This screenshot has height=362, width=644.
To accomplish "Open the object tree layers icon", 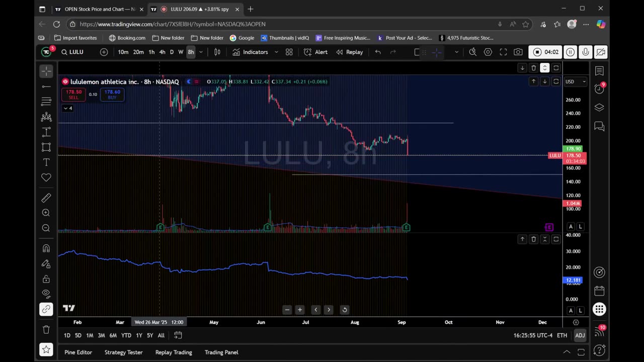I will coord(599,108).
